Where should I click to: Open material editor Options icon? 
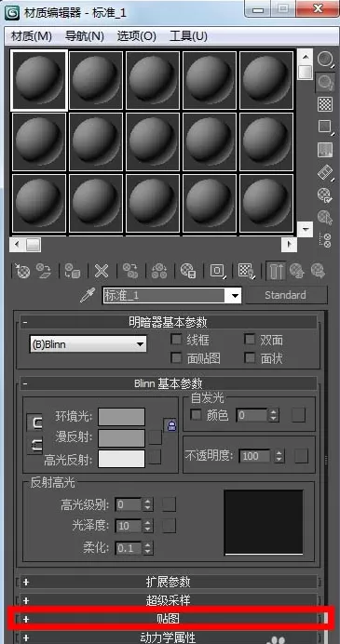point(325,195)
